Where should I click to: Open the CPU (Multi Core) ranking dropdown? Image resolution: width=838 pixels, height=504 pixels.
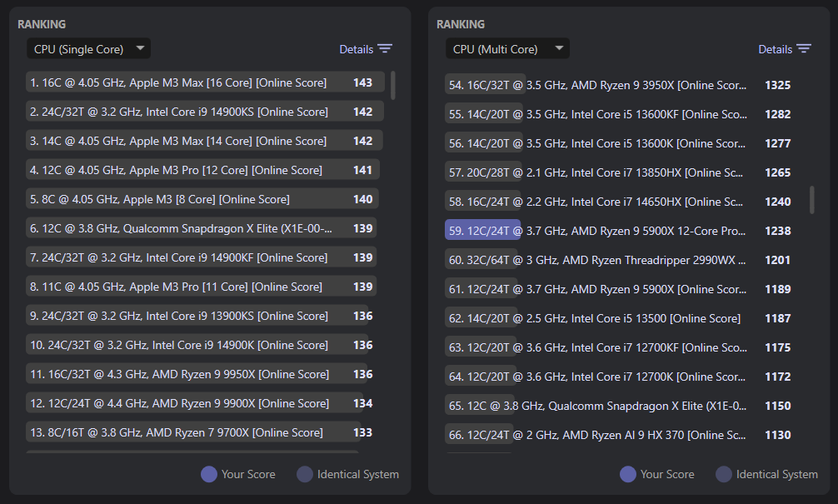[x=508, y=48]
